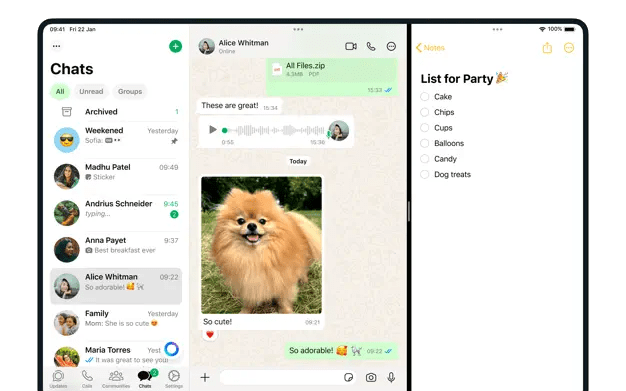Tap the heart reaction under the photo
626x391 pixels.
[210, 335]
